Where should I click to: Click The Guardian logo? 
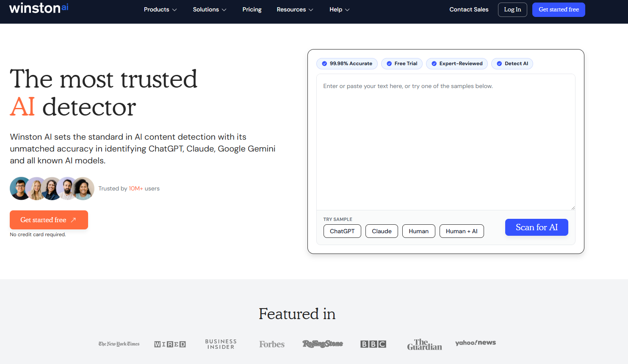424,344
